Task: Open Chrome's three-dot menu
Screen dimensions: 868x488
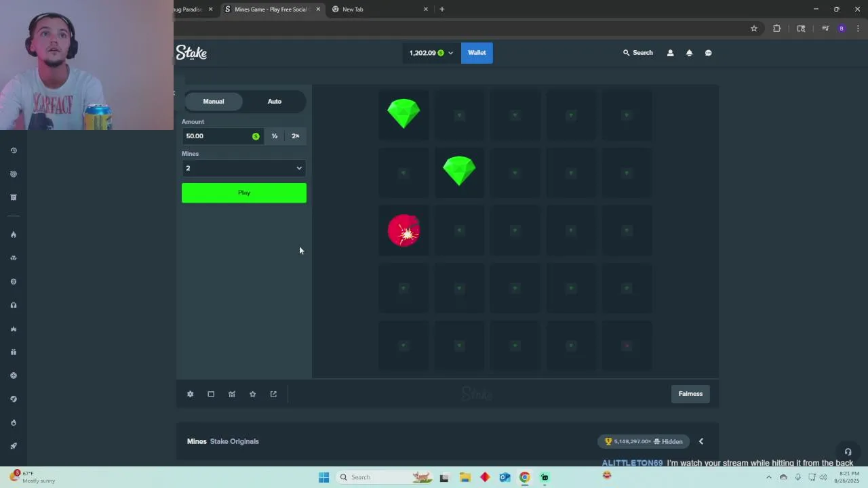Action: (859, 28)
